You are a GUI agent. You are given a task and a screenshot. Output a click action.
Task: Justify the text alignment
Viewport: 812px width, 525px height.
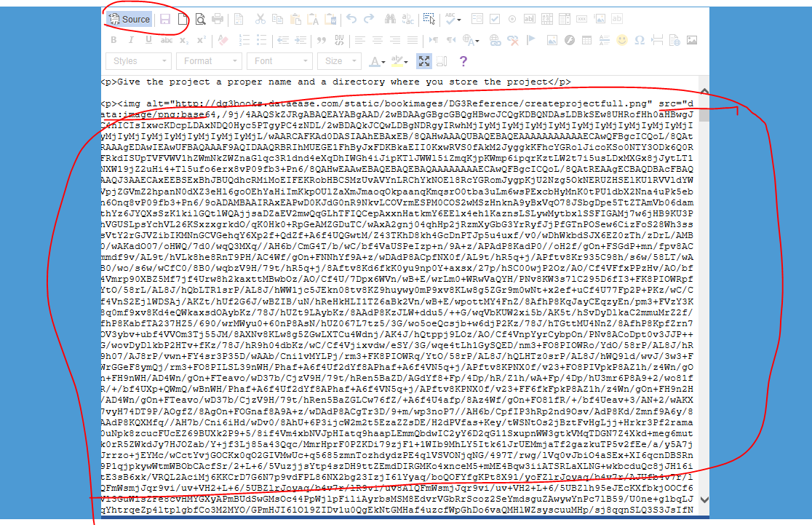(413, 40)
